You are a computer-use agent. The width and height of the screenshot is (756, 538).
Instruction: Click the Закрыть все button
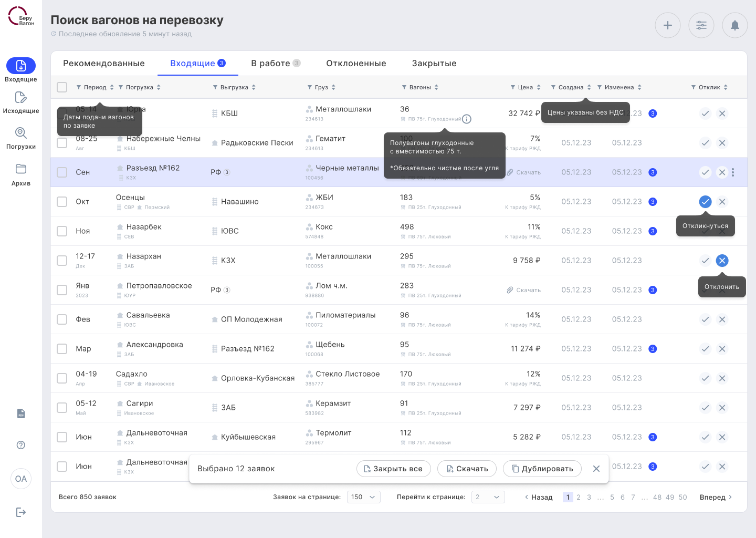pyautogui.click(x=393, y=469)
